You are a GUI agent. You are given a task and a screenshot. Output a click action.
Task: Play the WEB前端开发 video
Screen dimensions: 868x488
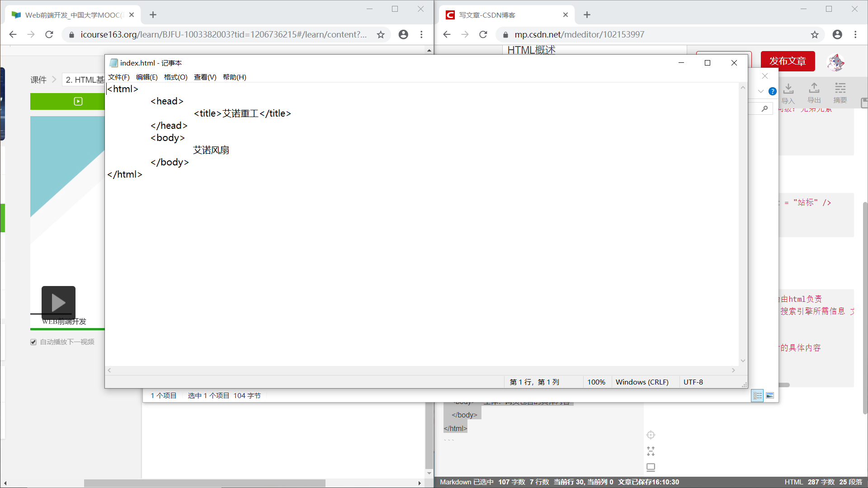58,303
